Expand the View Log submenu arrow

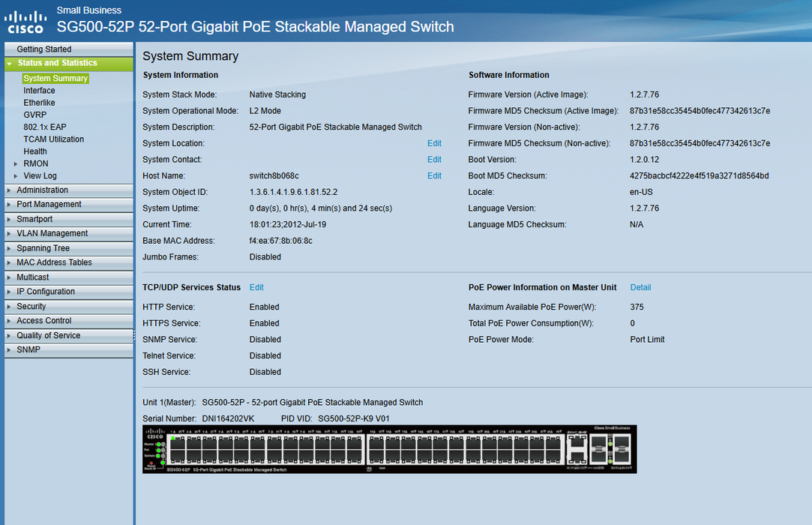click(16, 176)
